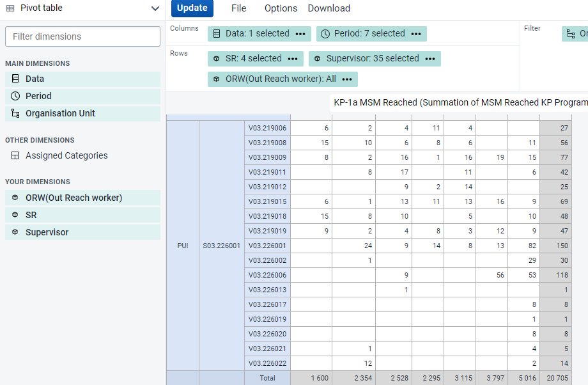Viewport: 588px width, 385px height.
Task: Click the pivot table type icon
Action: (10, 8)
